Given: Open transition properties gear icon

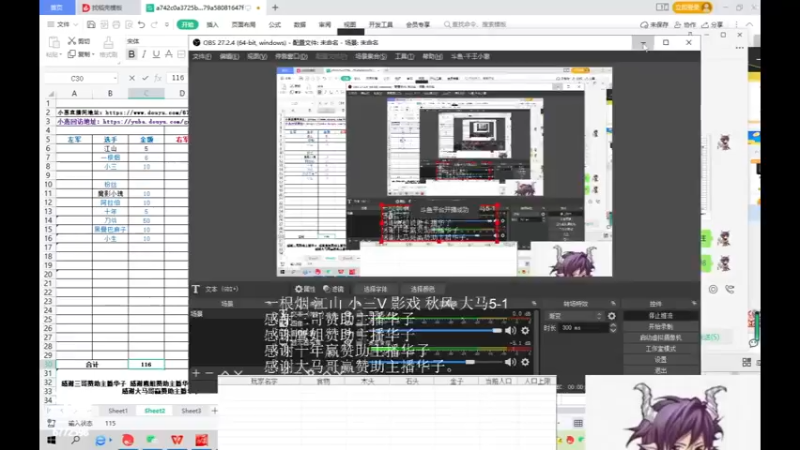Looking at the screenshot, I should [x=612, y=316].
